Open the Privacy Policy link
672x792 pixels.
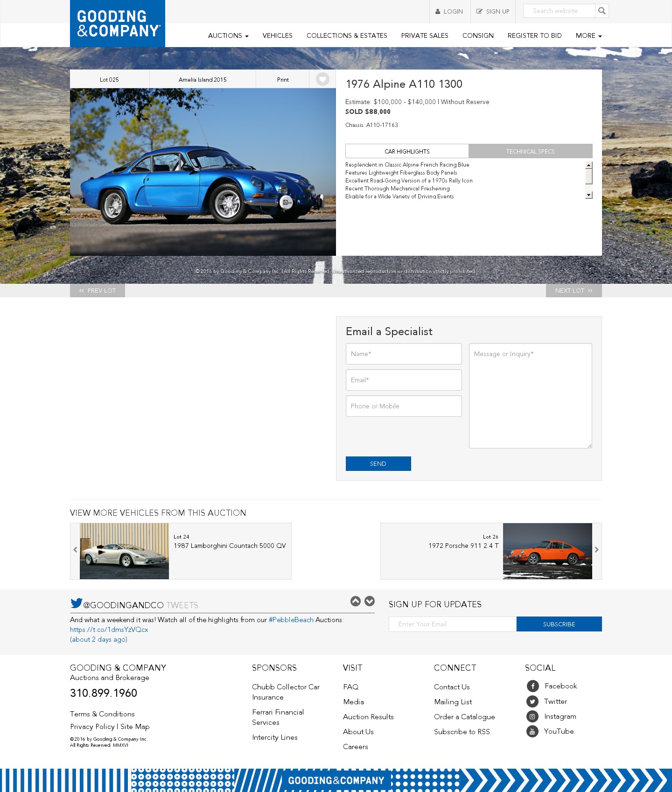[92, 727]
